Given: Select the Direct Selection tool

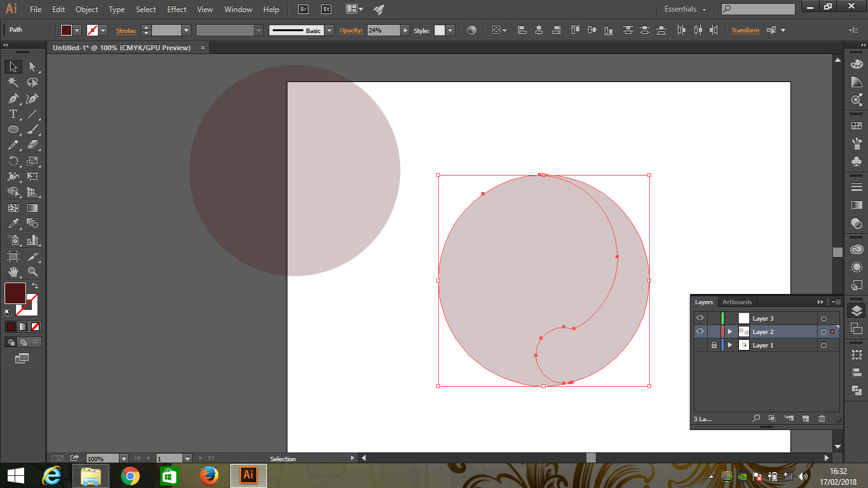Looking at the screenshot, I should [32, 67].
